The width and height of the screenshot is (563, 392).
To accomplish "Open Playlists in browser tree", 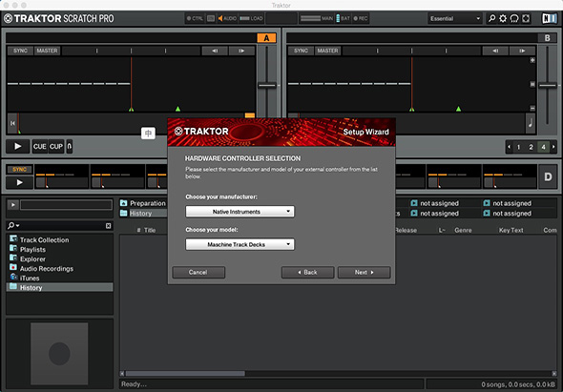I will coord(32,250).
